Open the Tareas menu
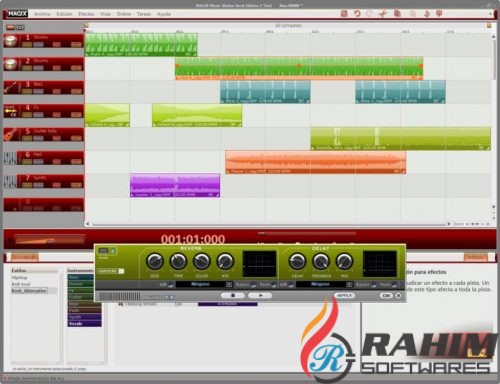 coord(144,14)
